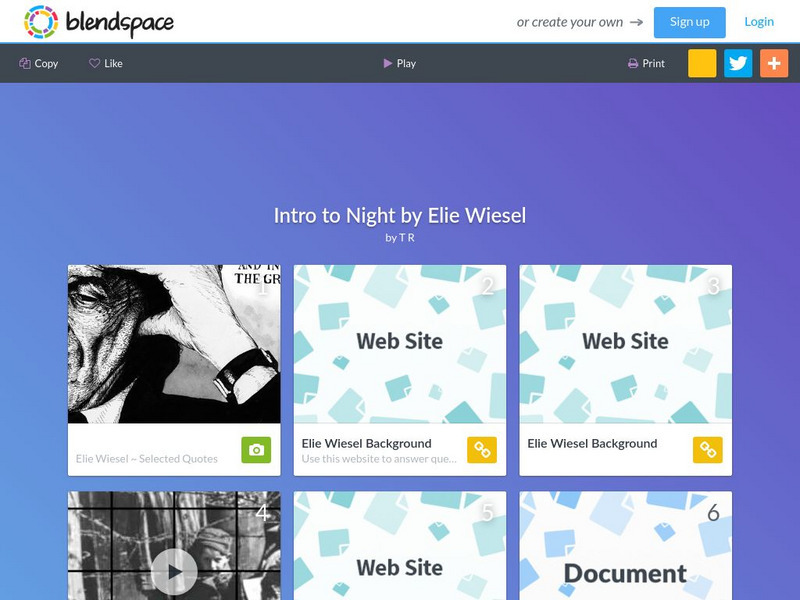Click the blendspace logo
800x600 pixels.
[98, 22]
